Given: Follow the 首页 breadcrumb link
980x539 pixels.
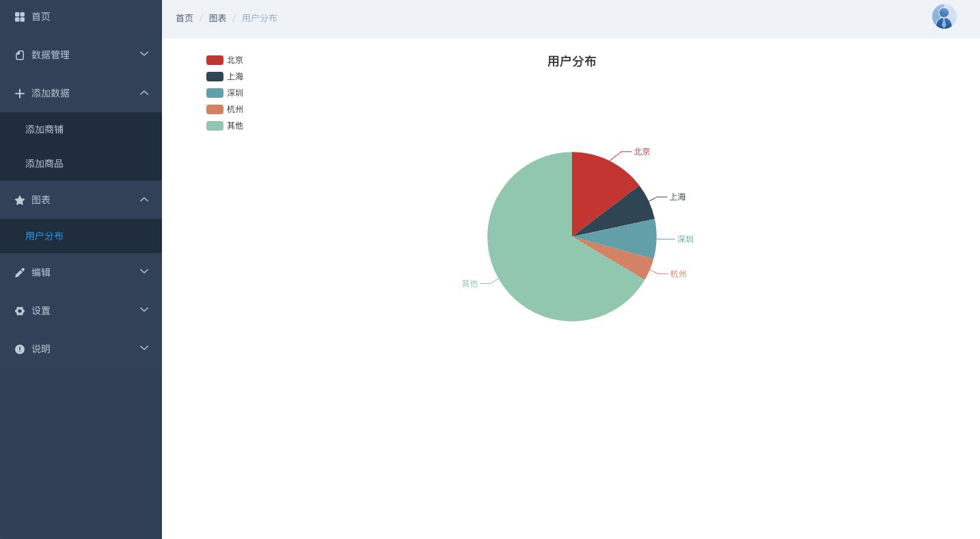Looking at the screenshot, I should pyautogui.click(x=185, y=18).
